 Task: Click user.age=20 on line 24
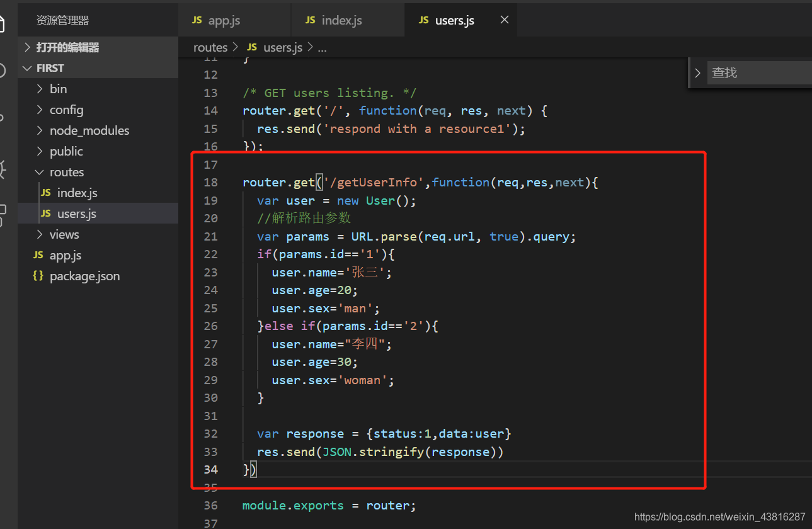[315, 290]
